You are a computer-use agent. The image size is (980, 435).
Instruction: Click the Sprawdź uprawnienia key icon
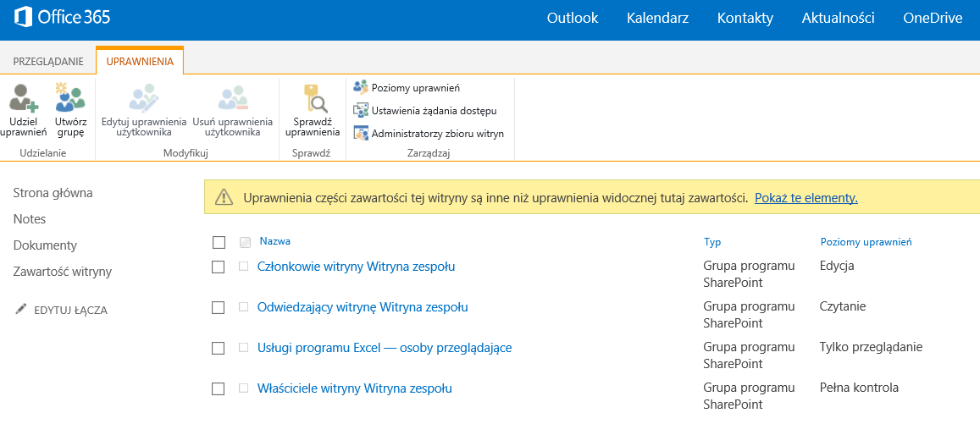(x=316, y=97)
